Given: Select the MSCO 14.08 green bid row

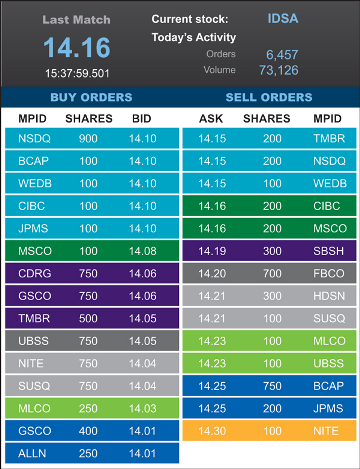Looking at the screenshot, I should [x=92, y=251].
